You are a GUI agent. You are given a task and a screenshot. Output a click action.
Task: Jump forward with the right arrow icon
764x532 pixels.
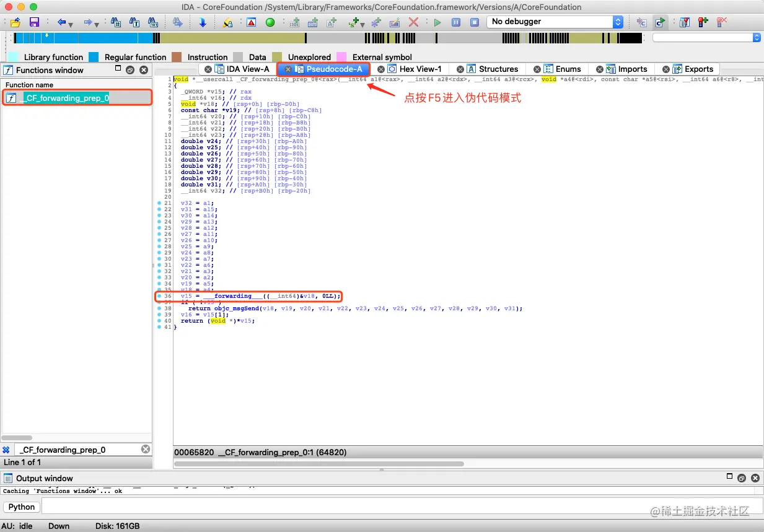88,22
